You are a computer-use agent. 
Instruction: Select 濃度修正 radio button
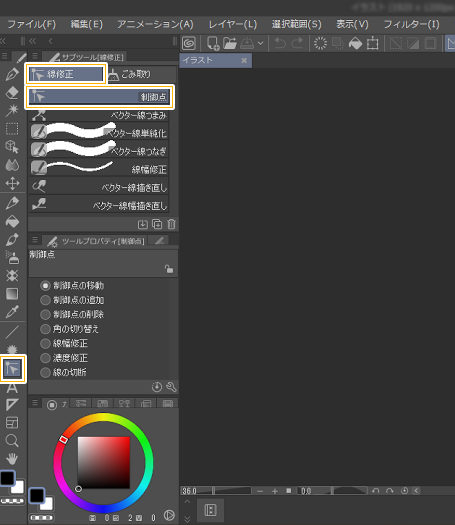coord(45,358)
